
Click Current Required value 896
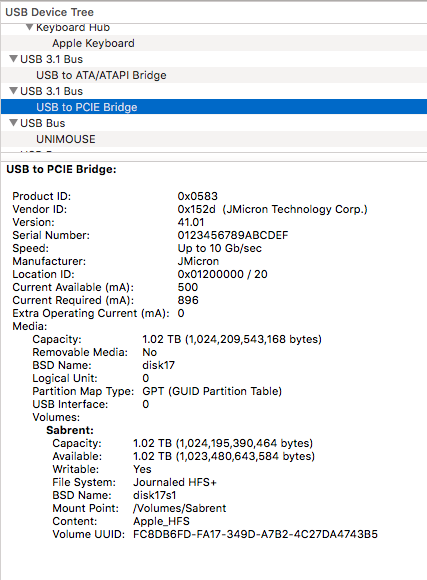[188, 300]
